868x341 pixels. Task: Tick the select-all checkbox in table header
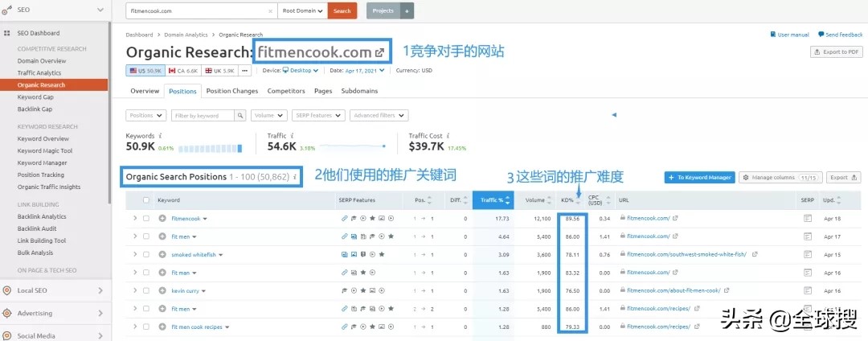[146, 200]
